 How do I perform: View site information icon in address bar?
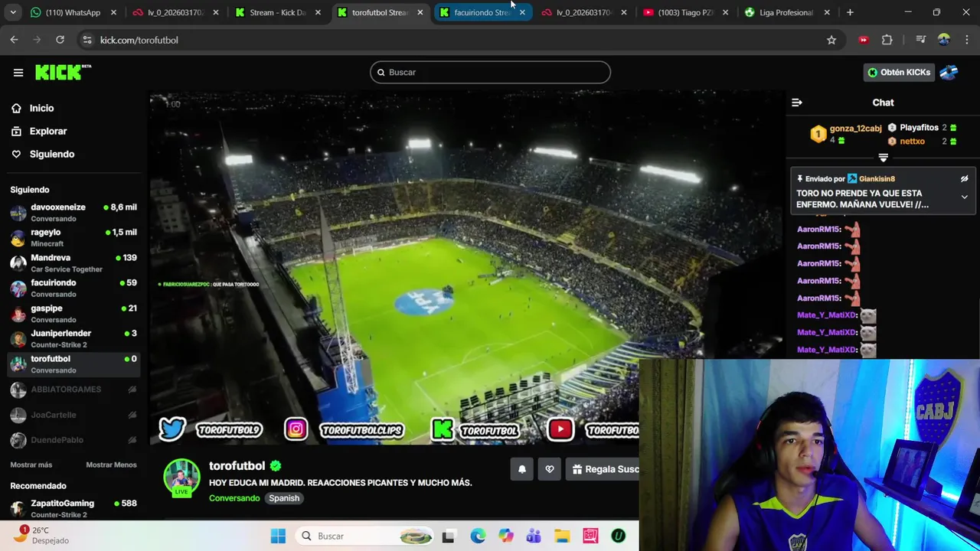pyautogui.click(x=87, y=40)
